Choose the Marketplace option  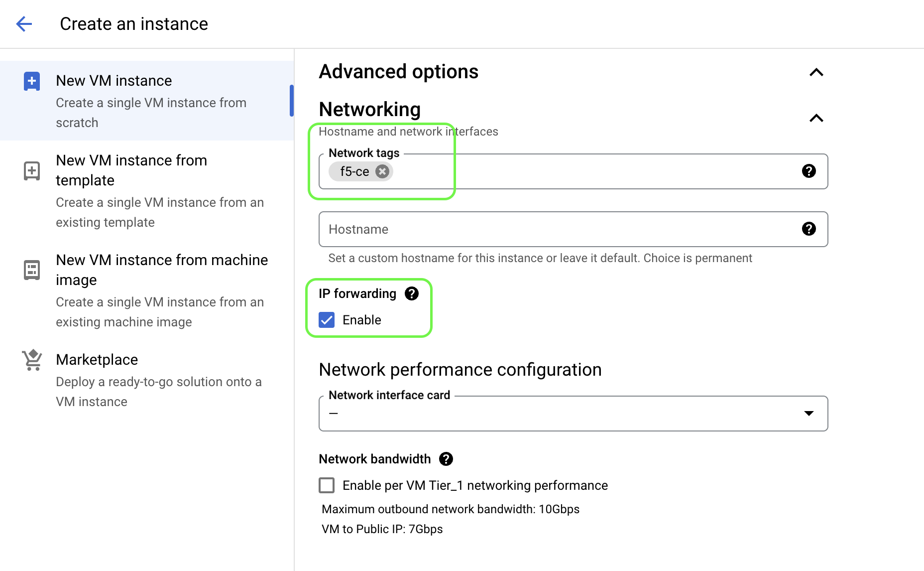pyautogui.click(x=97, y=360)
